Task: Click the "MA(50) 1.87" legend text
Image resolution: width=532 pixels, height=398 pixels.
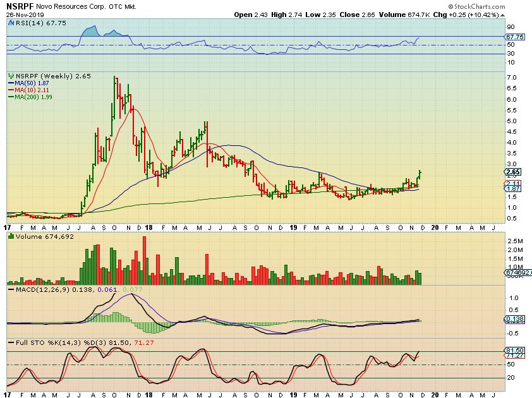Action: pyautogui.click(x=32, y=83)
